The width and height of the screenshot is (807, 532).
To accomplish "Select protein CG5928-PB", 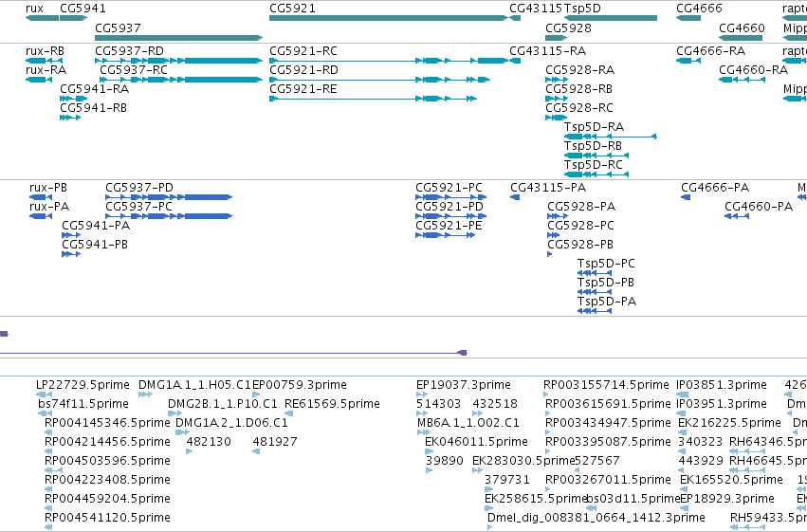I will coord(580,245).
